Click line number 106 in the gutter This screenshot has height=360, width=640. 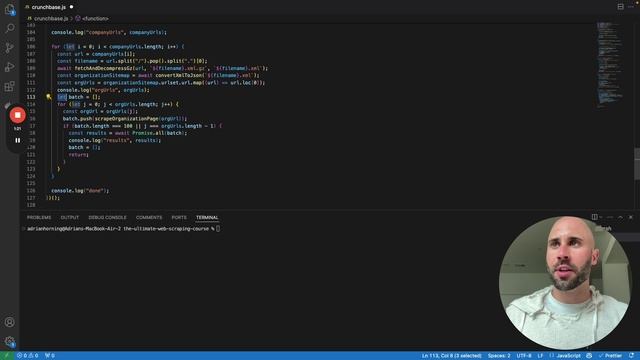tap(31, 47)
